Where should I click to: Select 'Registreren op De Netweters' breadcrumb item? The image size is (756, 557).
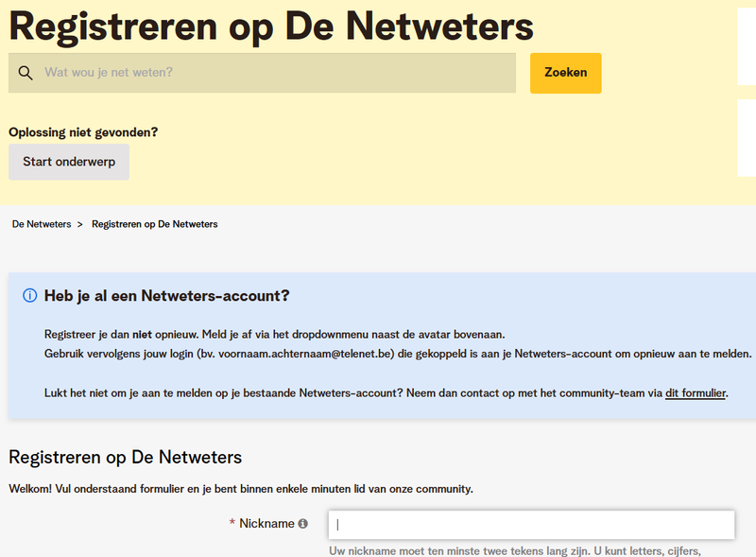[154, 224]
